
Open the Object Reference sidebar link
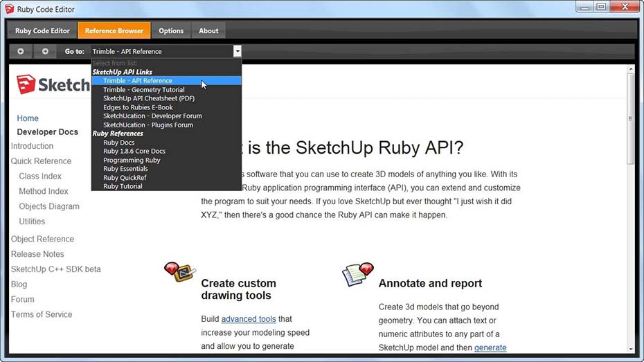click(x=42, y=239)
